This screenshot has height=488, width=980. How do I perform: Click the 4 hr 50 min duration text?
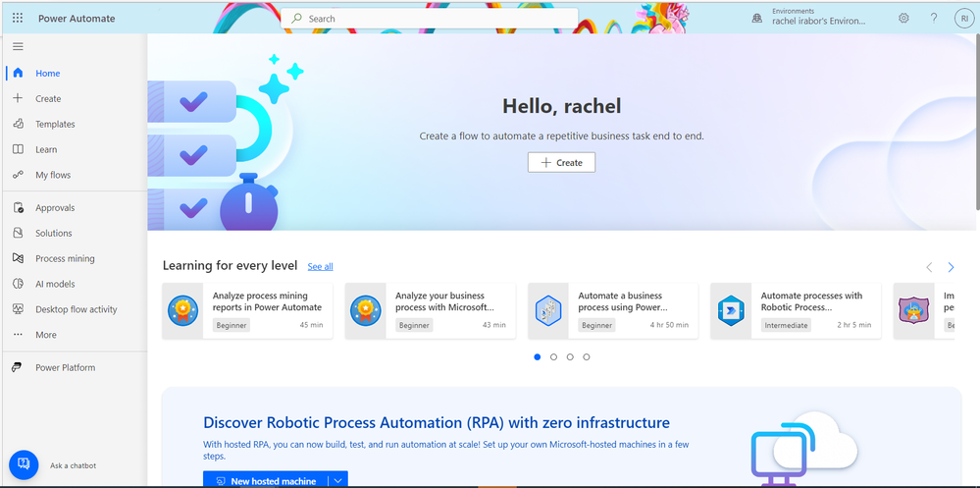click(x=669, y=325)
